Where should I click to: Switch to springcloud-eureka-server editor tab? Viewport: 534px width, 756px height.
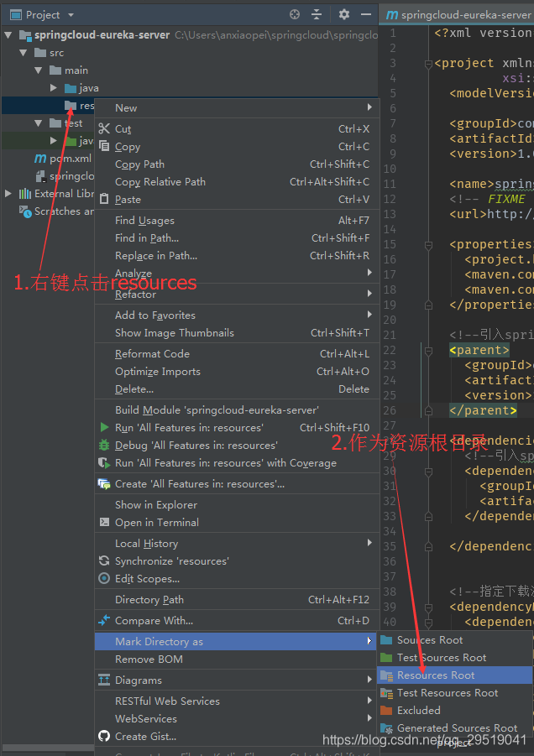pos(458,15)
